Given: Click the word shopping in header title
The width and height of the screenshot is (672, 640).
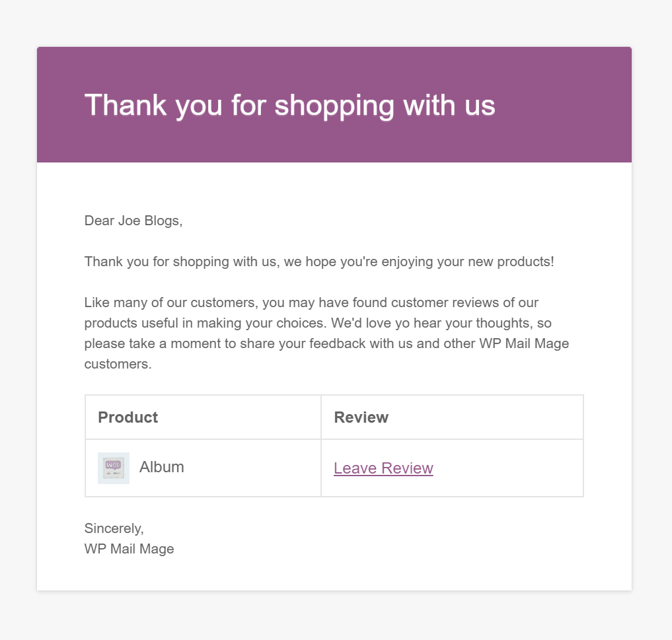Looking at the screenshot, I should (x=334, y=106).
